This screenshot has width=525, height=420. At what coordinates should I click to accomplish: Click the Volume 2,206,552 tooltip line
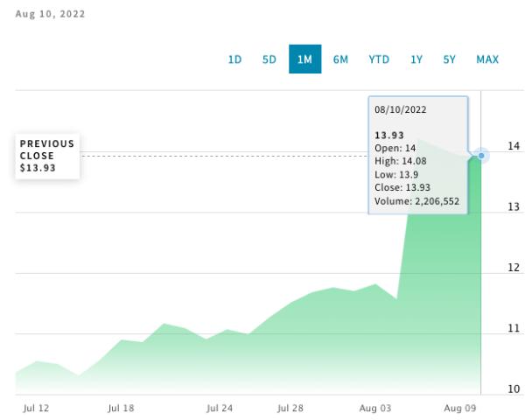pos(416,201)
